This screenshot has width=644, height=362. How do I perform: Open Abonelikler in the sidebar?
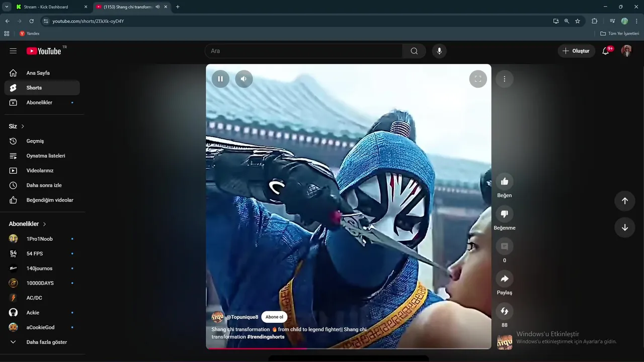pyautogui.click(x=42, y=103)
